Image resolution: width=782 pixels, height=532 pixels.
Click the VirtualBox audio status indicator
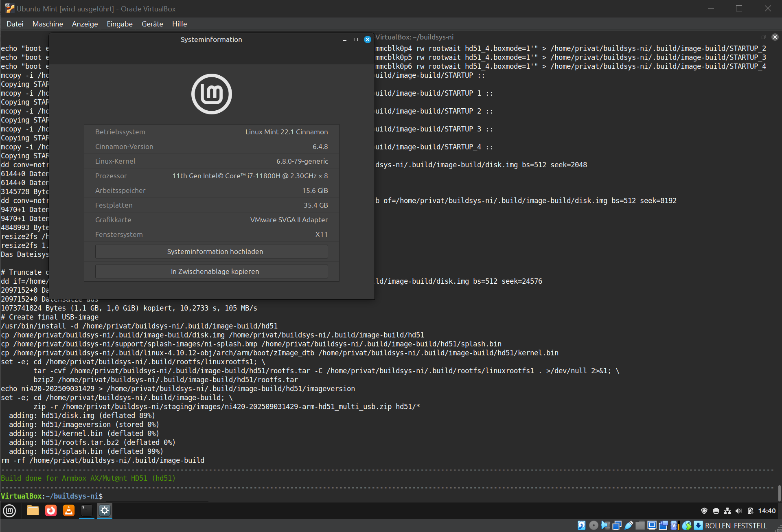click(606, 525)
